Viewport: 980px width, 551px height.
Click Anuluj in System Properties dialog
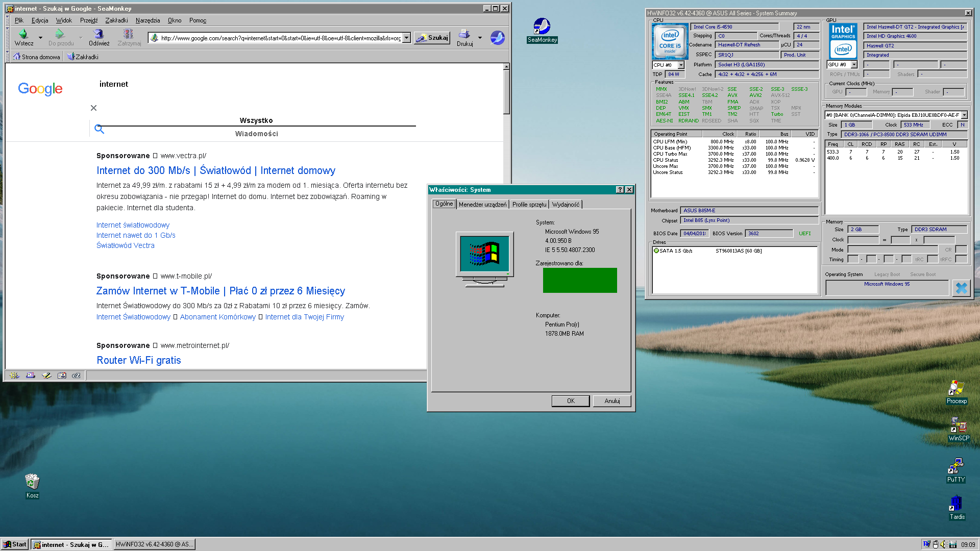[612, 401]
